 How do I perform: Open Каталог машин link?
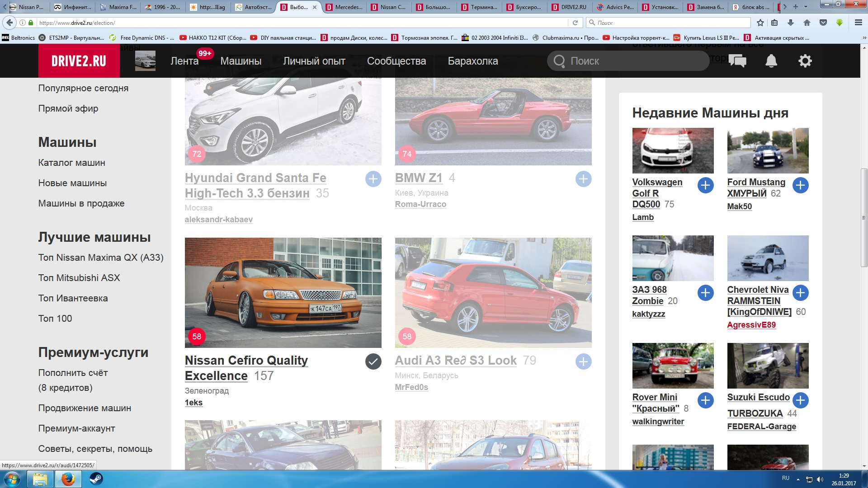click(71, 163)
